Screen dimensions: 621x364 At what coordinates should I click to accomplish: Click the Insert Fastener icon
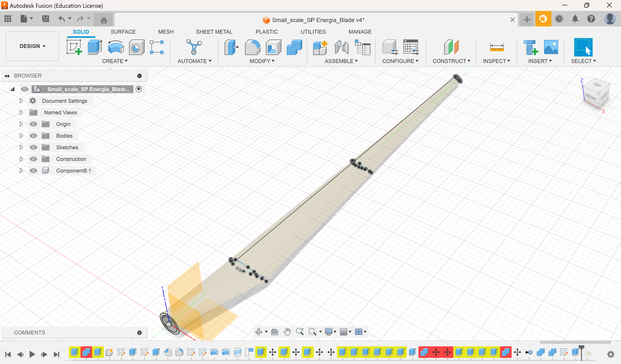coord(531,47)
